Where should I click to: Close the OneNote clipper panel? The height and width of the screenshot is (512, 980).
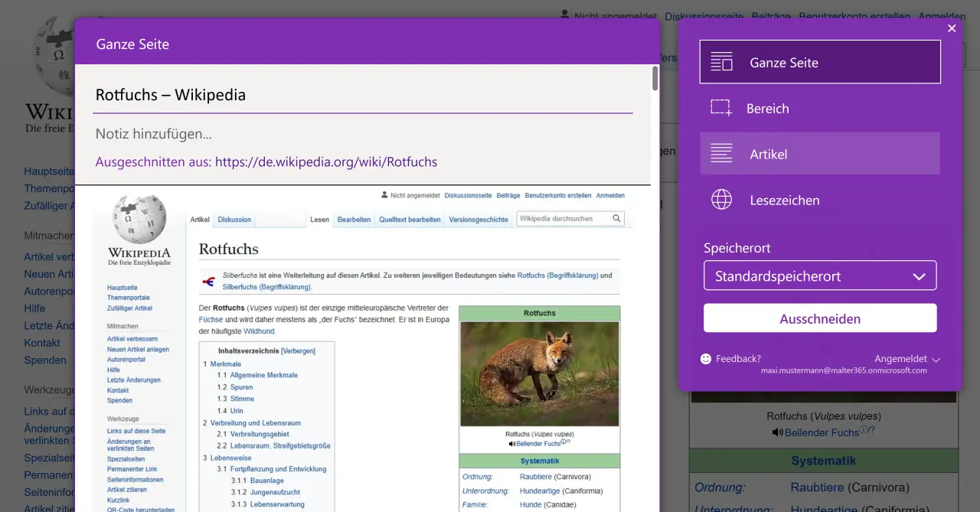952,28
